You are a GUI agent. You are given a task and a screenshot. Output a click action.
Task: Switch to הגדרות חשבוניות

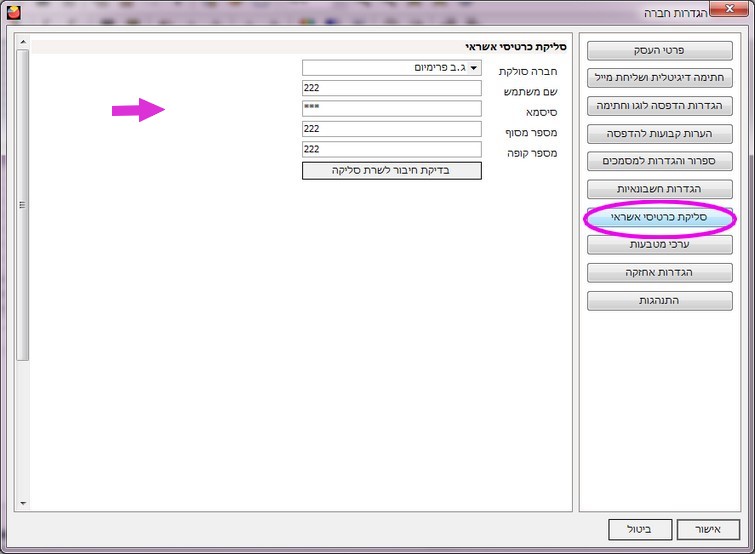click(659, 189)
